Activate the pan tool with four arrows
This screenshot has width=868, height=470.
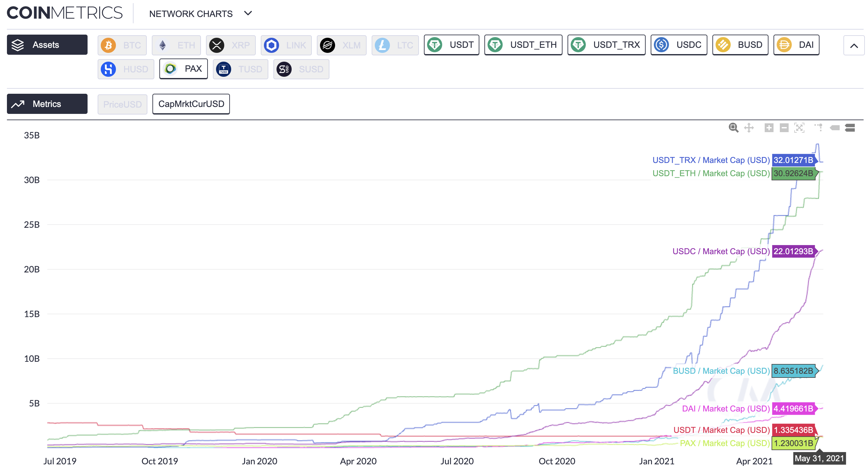(x=749, y=128)
